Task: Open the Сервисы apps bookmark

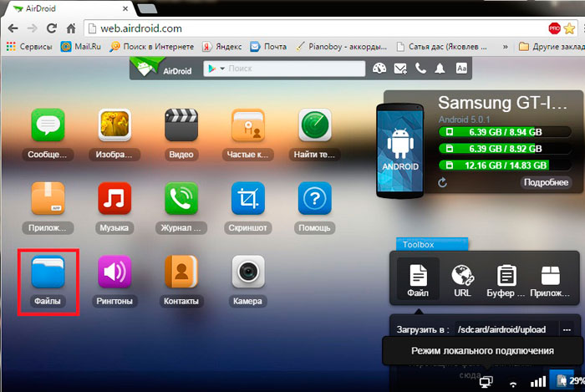Action: [29, 47]
